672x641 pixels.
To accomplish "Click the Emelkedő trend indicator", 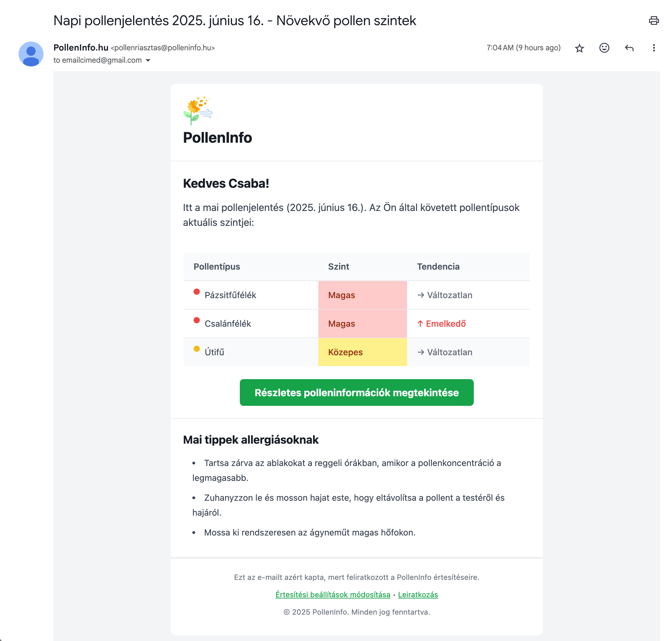I will 441,324.
